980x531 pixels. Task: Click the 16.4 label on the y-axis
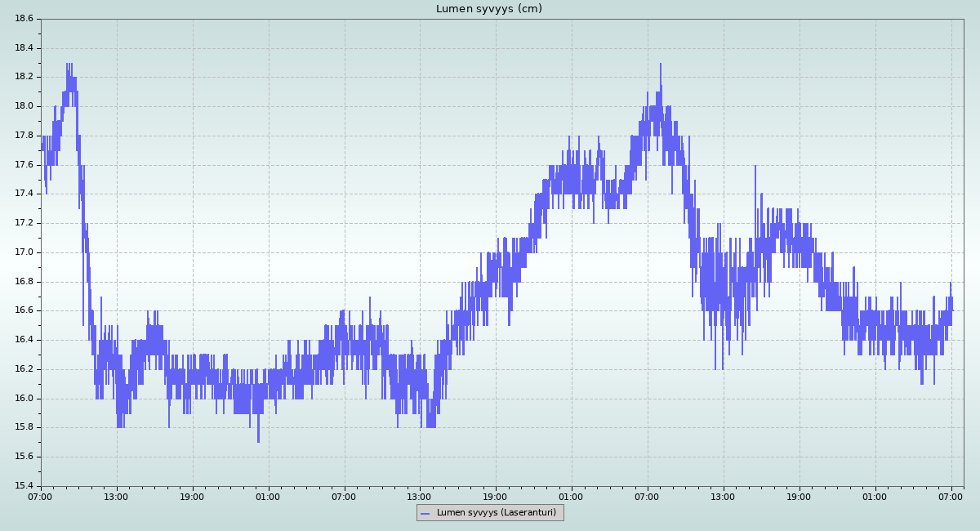pyautogui.click(x=24, y=340)
